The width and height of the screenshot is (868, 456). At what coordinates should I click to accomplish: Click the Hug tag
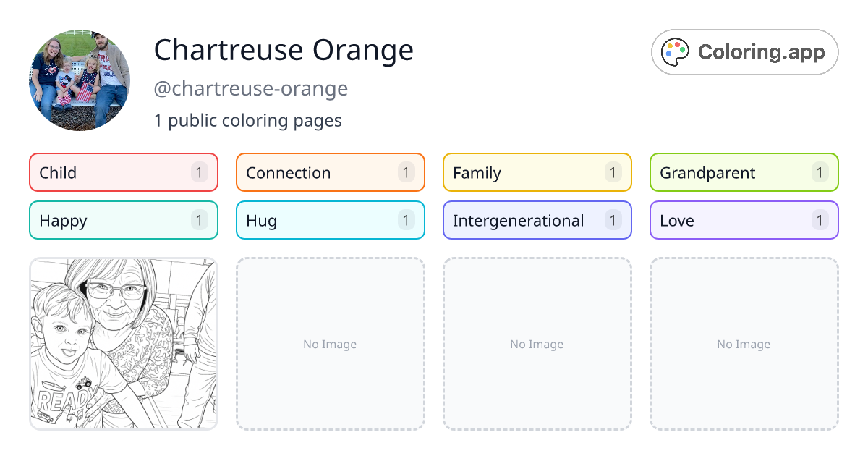(330, 220)
